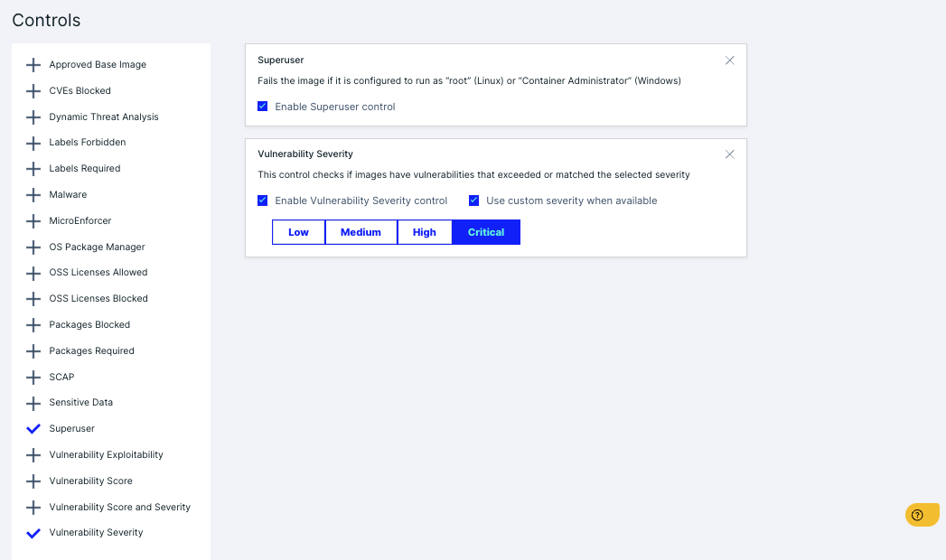Uncheck Enable Vulnerability Severity control

(262, 201)
